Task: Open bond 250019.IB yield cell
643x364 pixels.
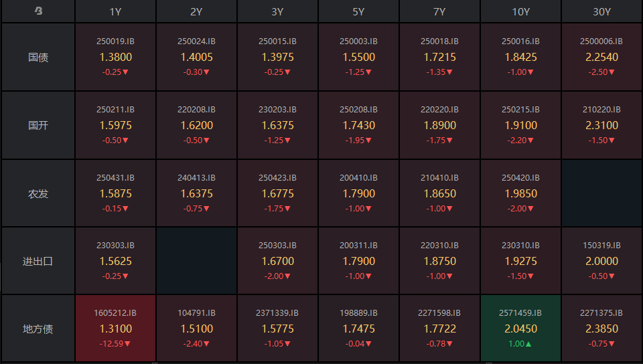Action: (x=115, y=58)
